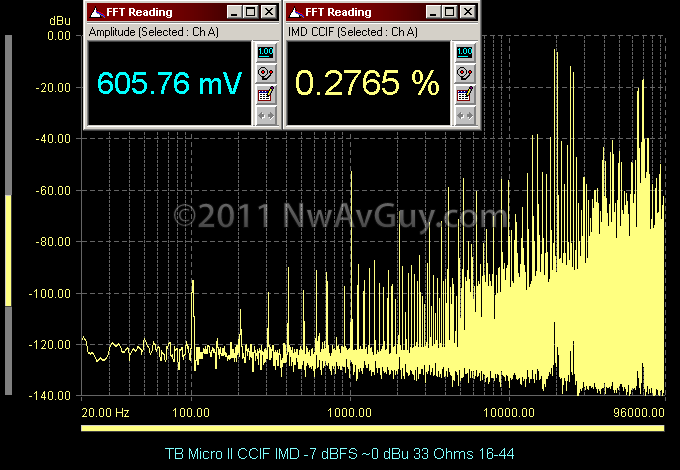Image resolution: width=680 pixels, height=470 pixels.
Task: Click the 96000.00 frequency axis label
Action: click(639, 412)
